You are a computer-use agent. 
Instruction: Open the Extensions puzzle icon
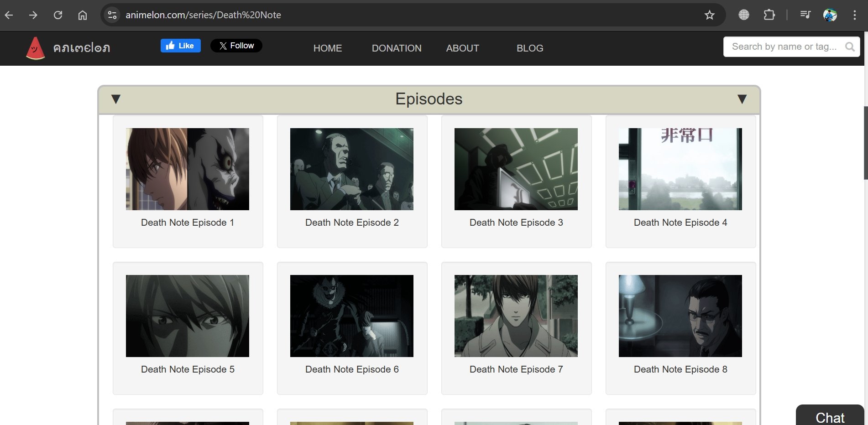click(x=769, y=15)
